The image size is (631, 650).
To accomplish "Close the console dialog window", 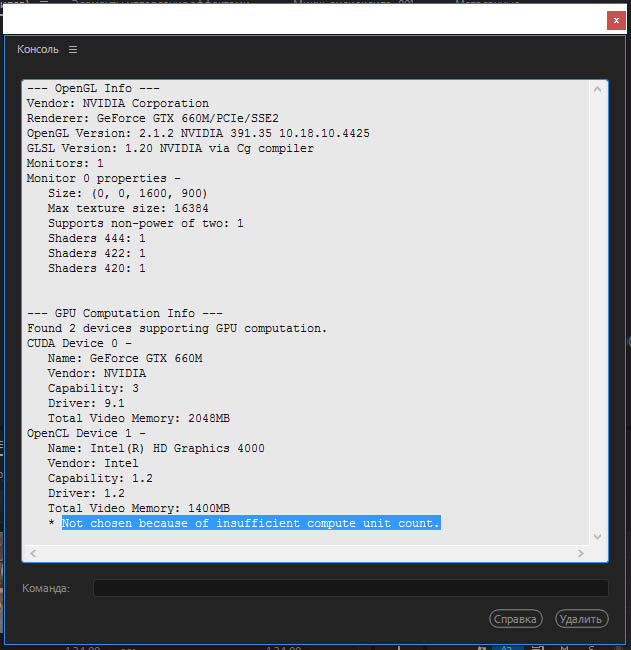I will tap(616, 20).
